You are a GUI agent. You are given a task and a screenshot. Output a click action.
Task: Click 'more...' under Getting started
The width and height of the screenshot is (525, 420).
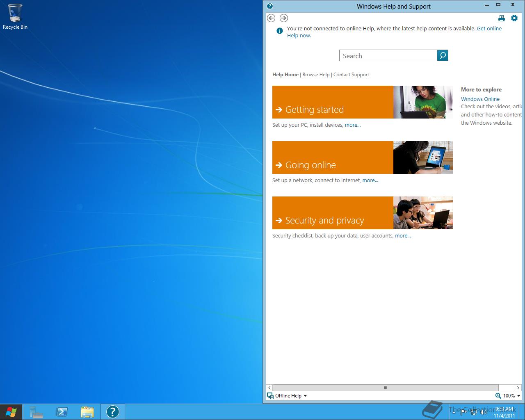pyautogui.click(x=353, y=125)
